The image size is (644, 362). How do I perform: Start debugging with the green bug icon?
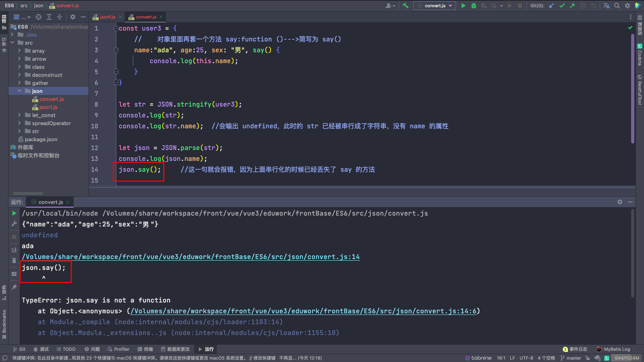[x=474, y=6]
